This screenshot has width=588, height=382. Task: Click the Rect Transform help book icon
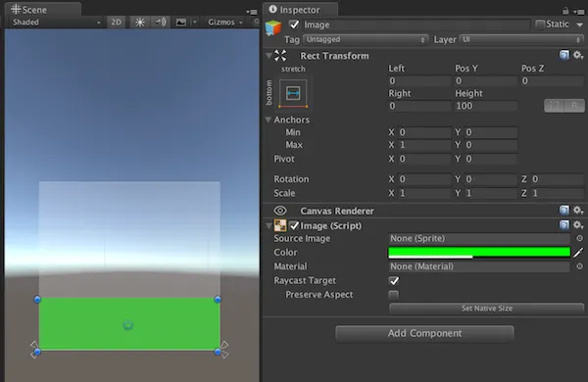564,55
